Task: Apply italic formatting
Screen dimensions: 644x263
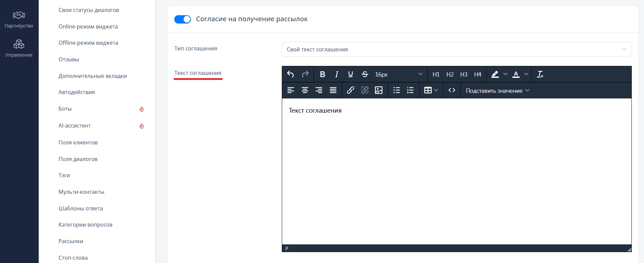Action: (336, 74)
